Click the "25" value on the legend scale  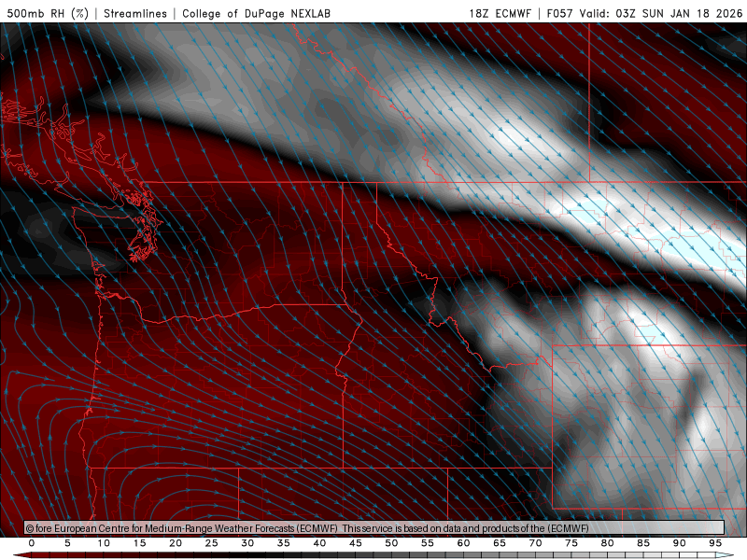(212, 543)
